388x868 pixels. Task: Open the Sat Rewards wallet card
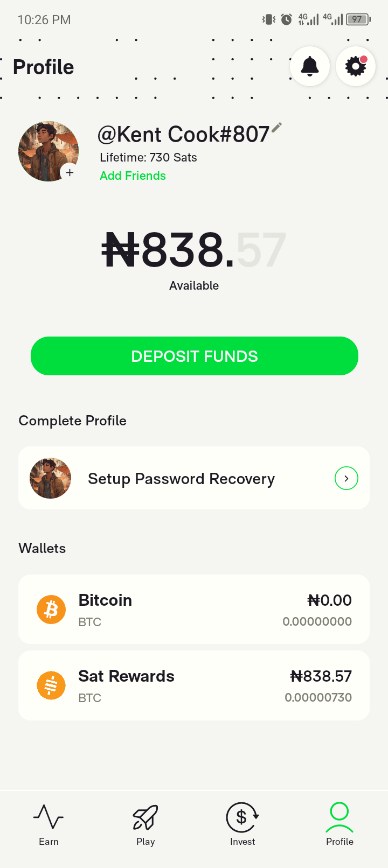pos(194,685)
